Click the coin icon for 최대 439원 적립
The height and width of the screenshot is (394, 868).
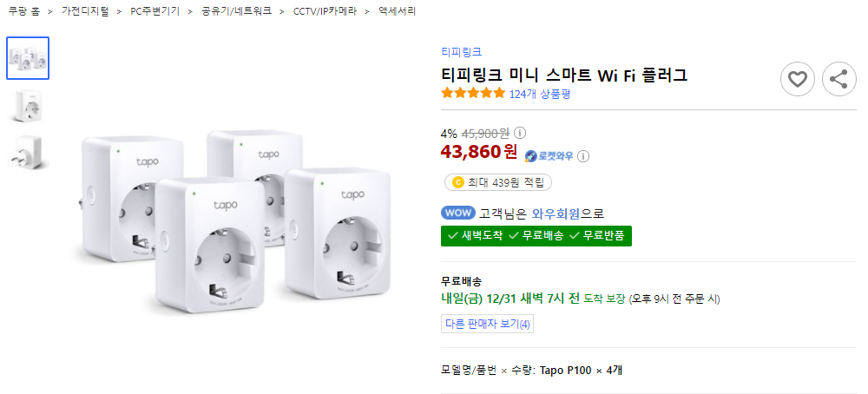coord(458,182)
